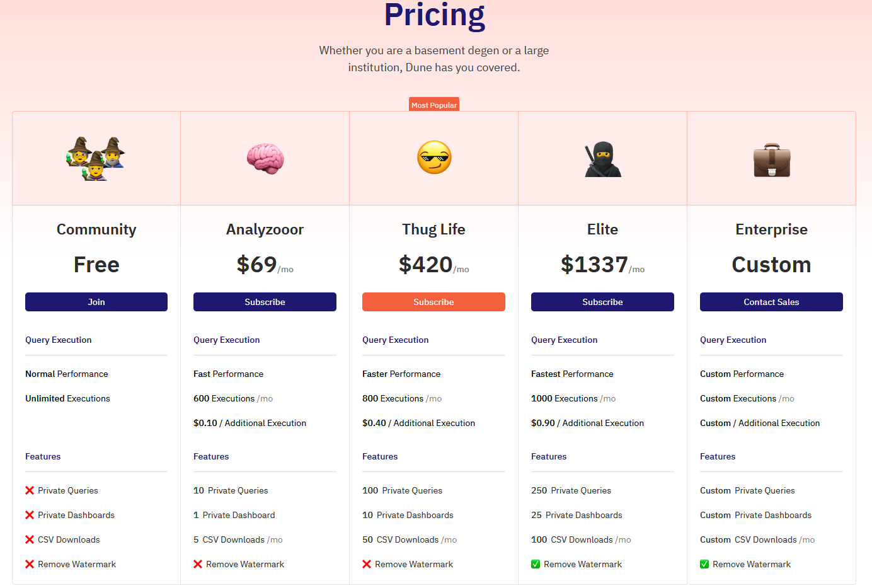Click red X beside Community CSV Downloads
The width and height of the screenshot is (872, 588).
30,539
